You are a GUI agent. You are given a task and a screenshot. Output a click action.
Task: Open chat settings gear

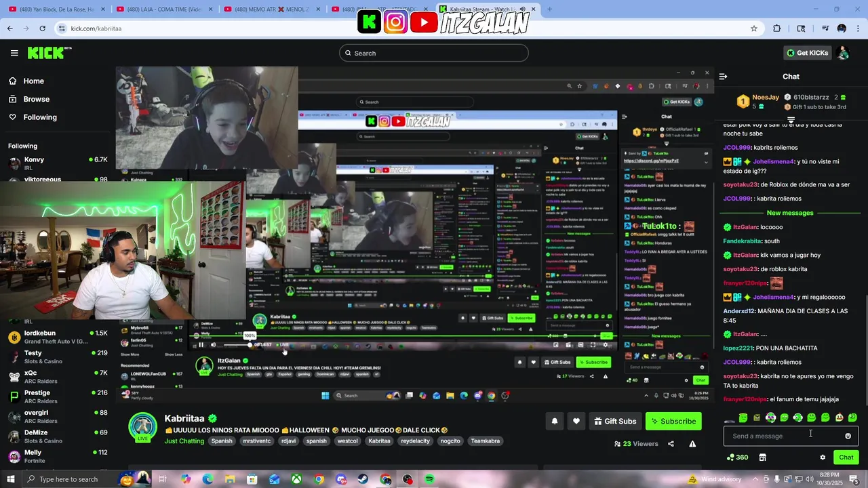point(823,457)
